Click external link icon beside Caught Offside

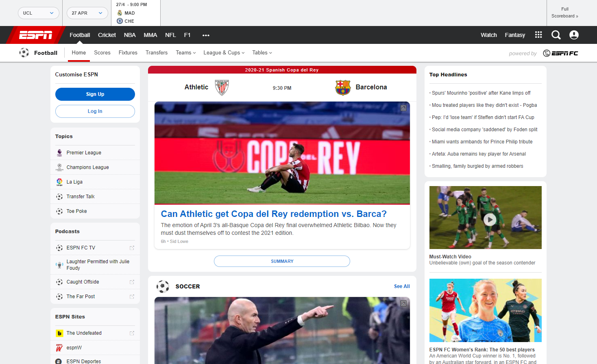132,282
